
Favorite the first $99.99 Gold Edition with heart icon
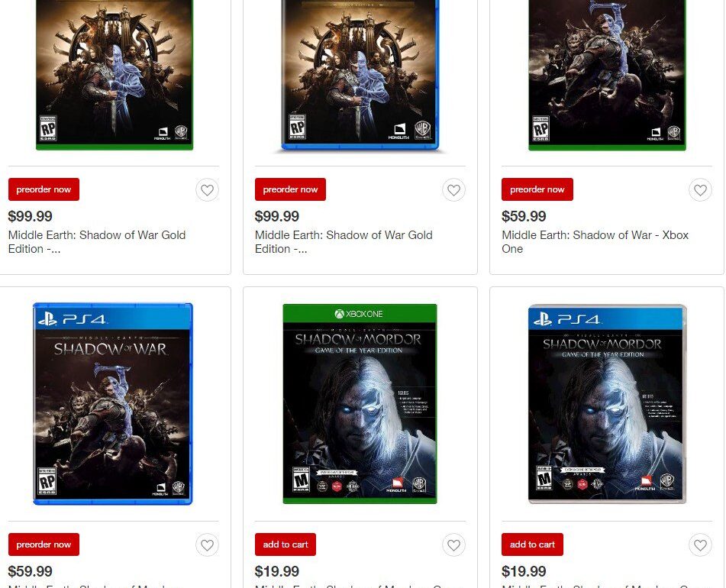click(207, 190)
